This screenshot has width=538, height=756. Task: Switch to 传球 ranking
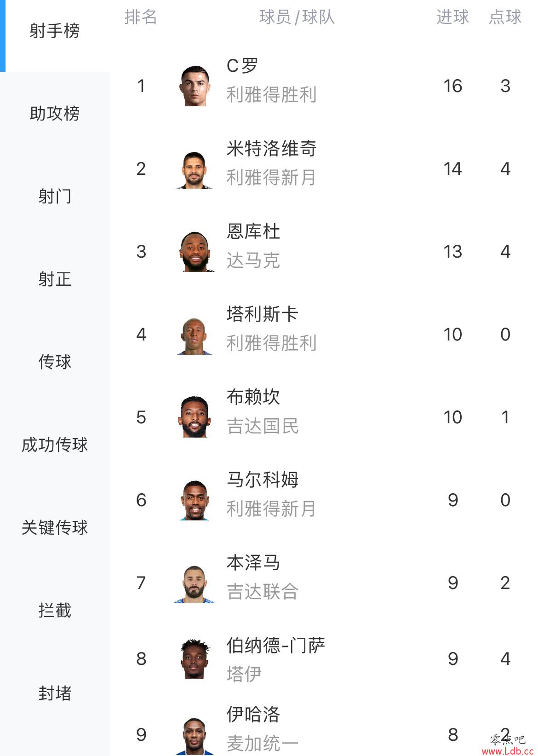[55, 362]
